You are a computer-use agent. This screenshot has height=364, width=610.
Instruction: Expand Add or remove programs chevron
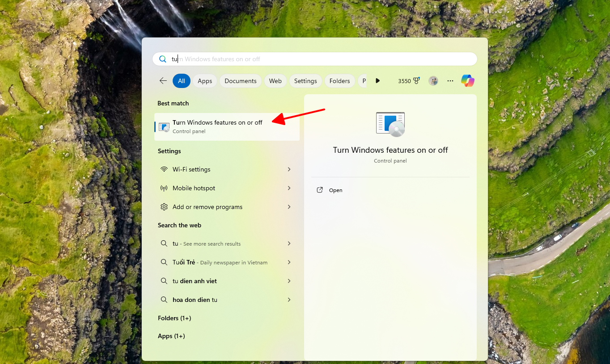point(289,207)
